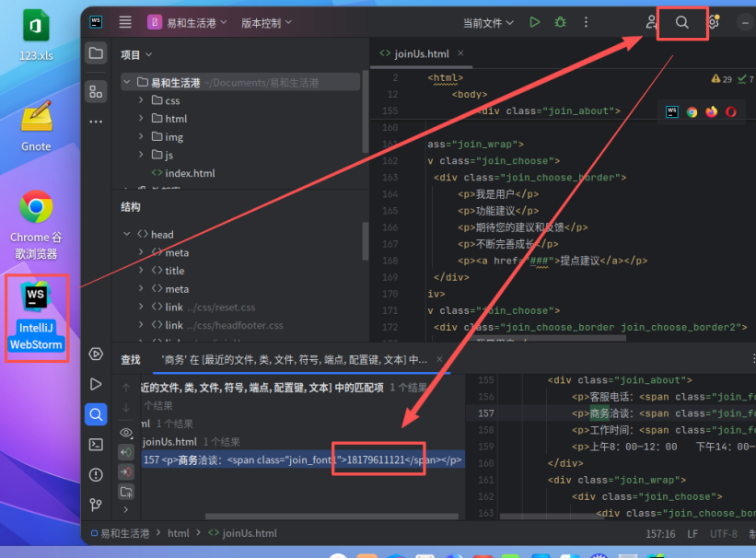
Task: Show more tool windows ellipsis
Action: coord(96,122)
